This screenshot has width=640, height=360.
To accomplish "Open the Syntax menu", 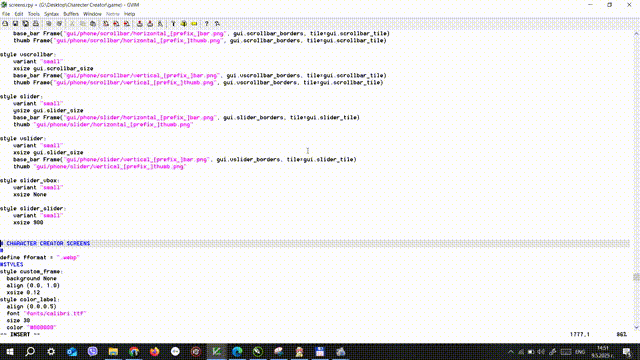I will coord(51,14).
